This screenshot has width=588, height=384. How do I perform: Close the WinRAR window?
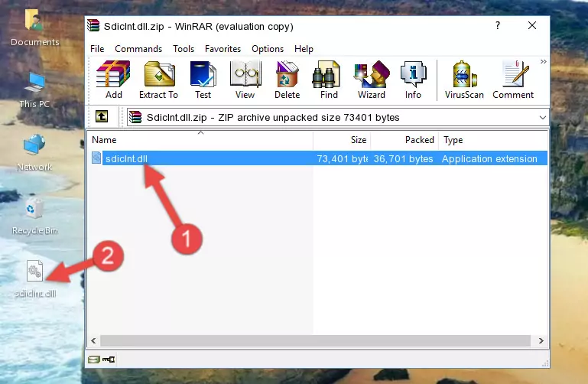coord(531,25)
